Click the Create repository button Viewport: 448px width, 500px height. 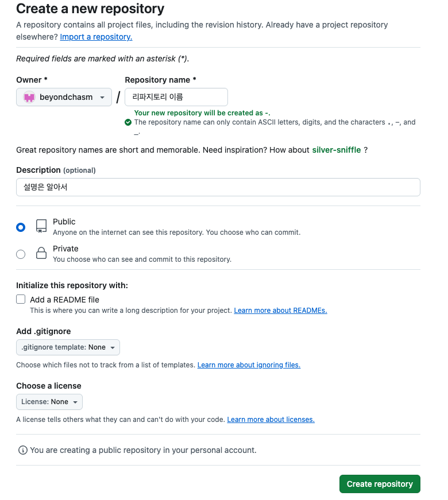pos(380,484)
